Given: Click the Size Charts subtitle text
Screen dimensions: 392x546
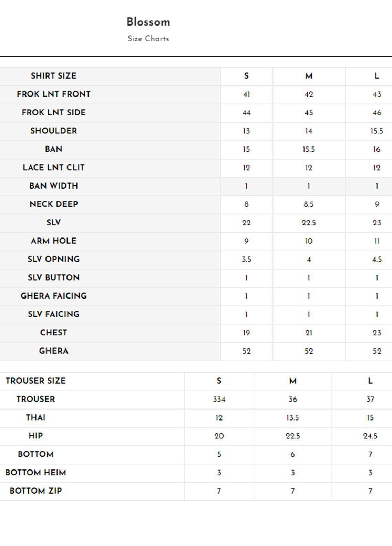Looking at the screenshot, I should click(148, 39).
